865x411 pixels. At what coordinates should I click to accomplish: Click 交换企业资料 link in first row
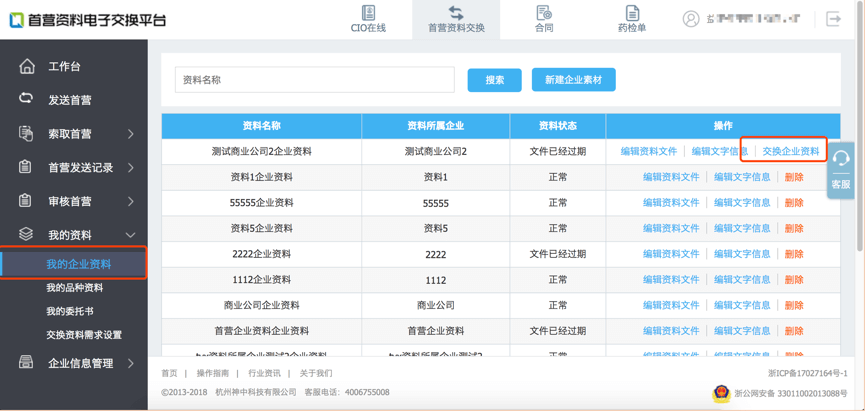point(791,151)
